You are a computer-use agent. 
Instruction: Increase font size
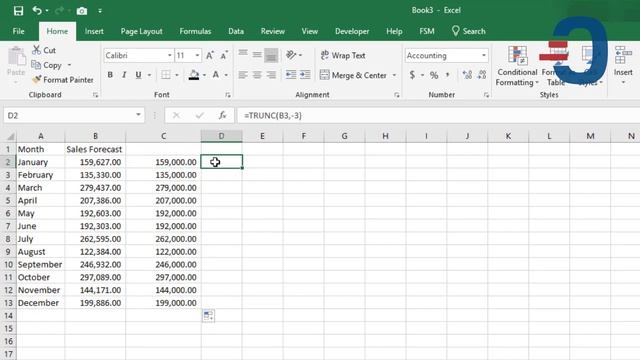click(209, 56)
